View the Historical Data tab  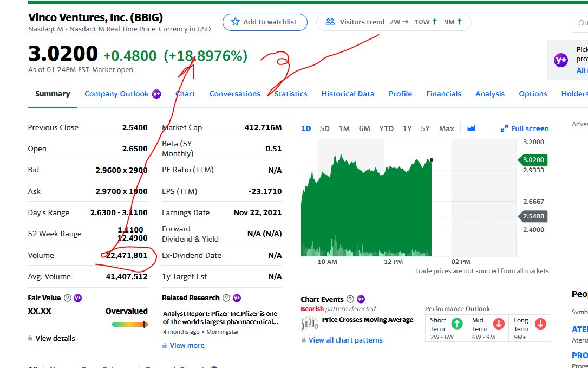pos(348,94)
